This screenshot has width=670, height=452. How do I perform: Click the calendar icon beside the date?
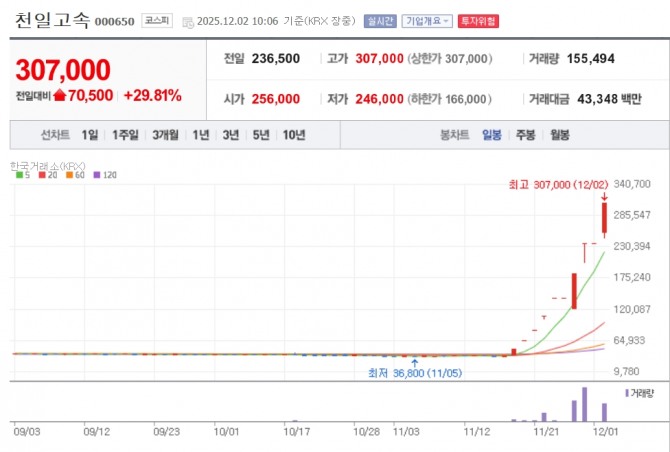tap(187, 21)
